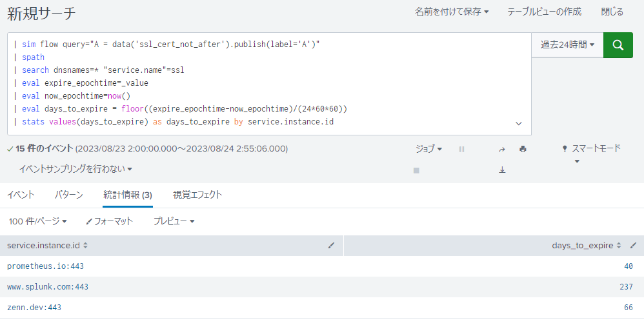Switch to パターン tab
The image size is (644, 325).
(x=68, y=195)
